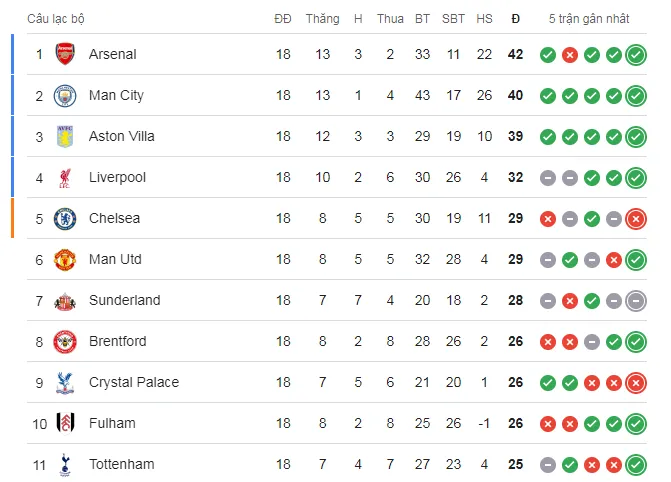This screenshot has width=671, height=482.
Task: Click Liverpool's first grey draw icon
Action: (x=548, y=177)
